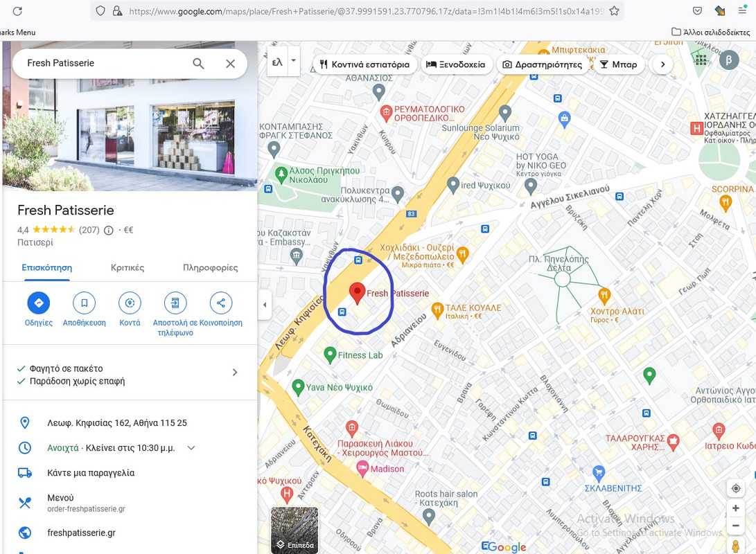Bookmark page with the star icon
The height and width of the screenshot is (554, 756).
(614, 10)
